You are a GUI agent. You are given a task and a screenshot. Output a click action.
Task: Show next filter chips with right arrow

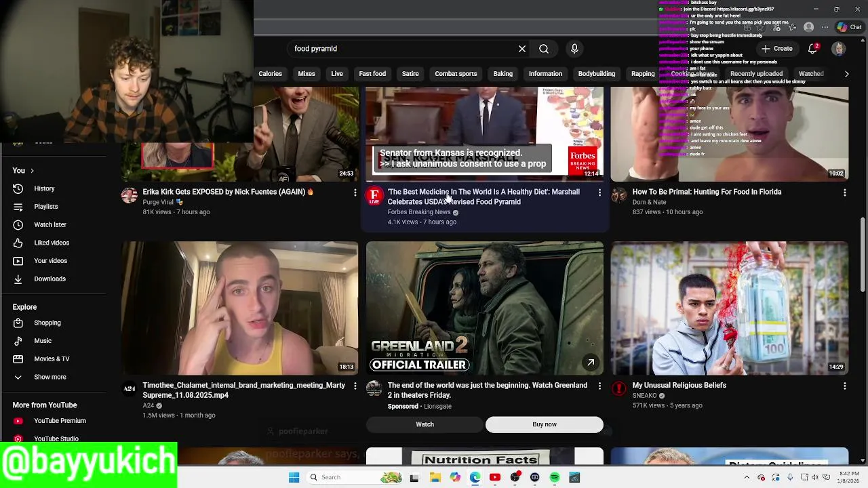point(846,74)
